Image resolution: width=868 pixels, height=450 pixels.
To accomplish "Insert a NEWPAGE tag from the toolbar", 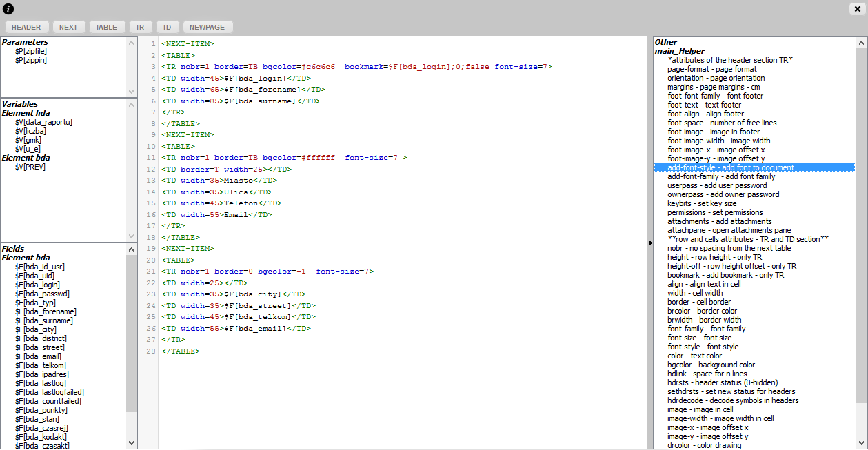I will (208, 28).
